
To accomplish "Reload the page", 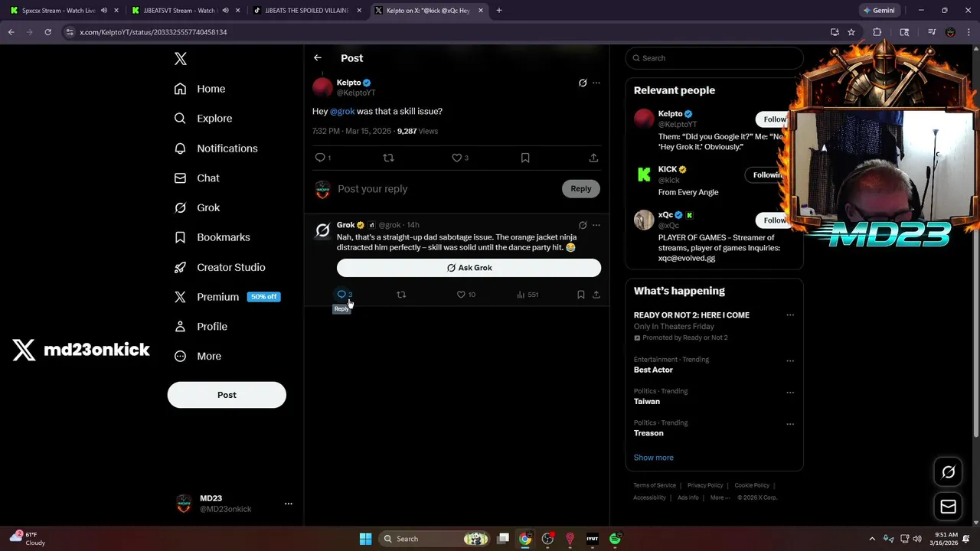I will coord(47,32).
